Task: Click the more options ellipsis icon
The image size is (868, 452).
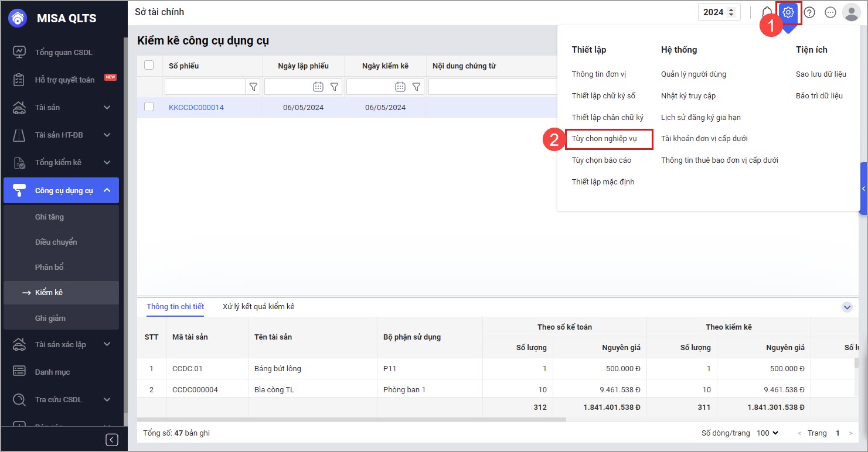Action: coord(830,12)
